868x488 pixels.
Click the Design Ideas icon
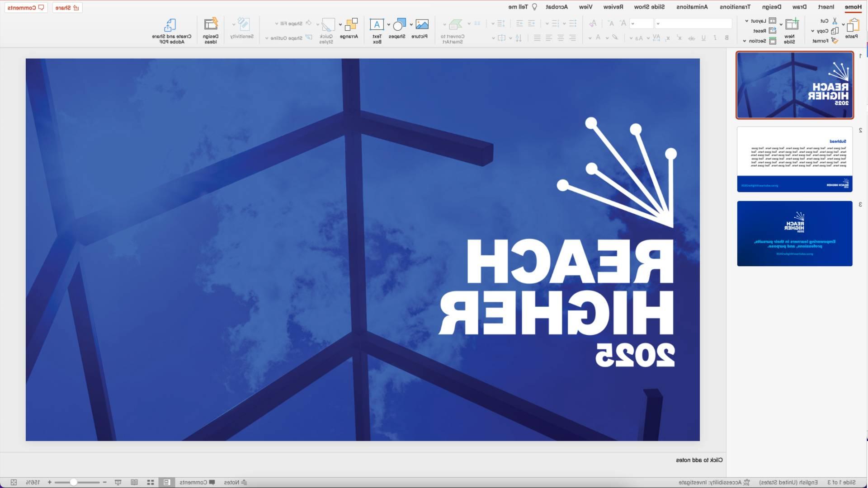(x=211, y=23)
